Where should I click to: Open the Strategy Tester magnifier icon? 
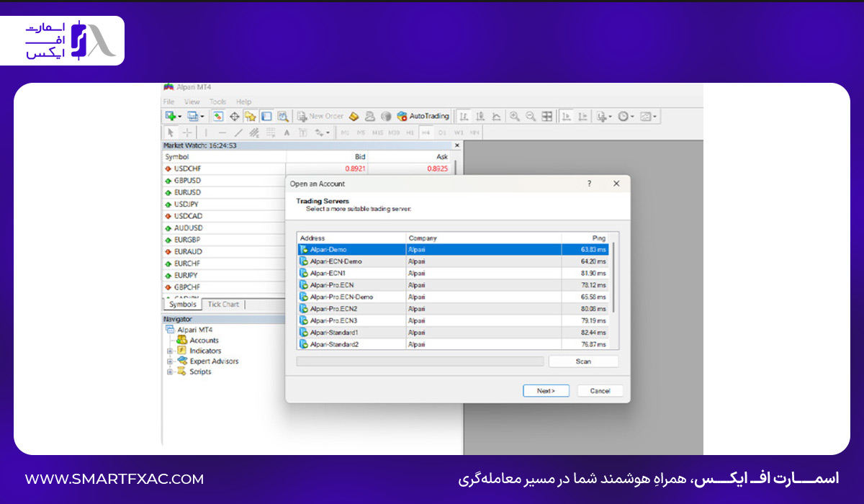pos(283,116)
